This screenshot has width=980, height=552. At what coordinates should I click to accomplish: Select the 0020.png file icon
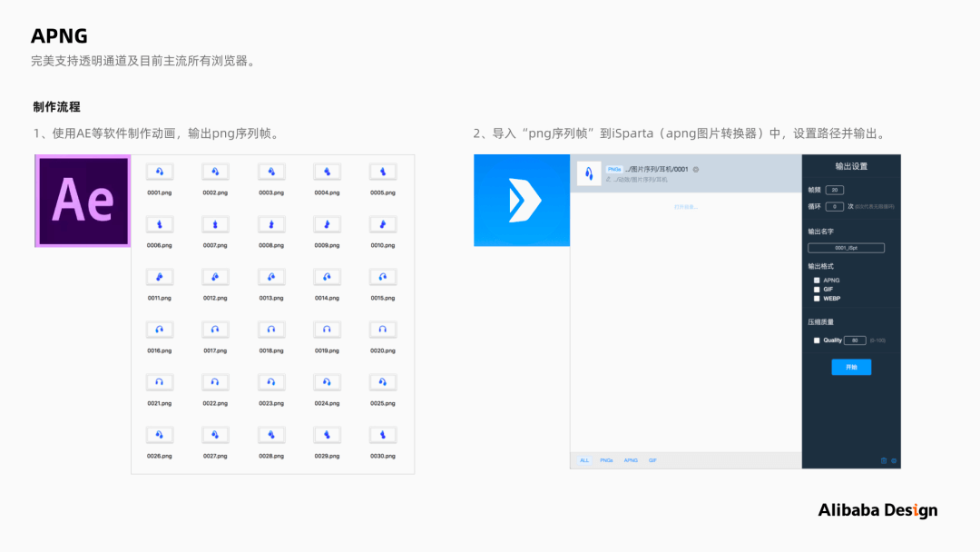pyautogui.click(x=383, y=330)
